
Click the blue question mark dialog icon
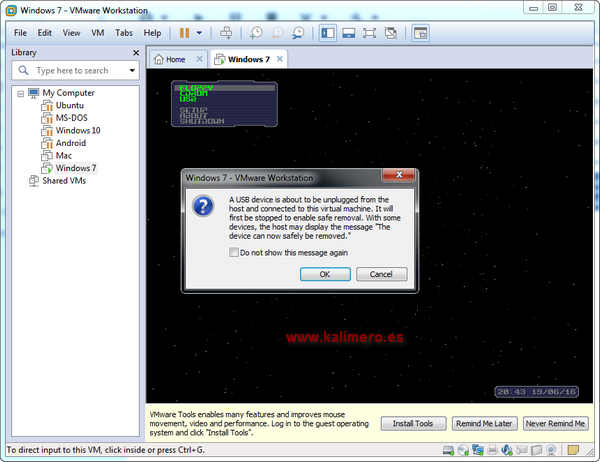click(203, 206)
